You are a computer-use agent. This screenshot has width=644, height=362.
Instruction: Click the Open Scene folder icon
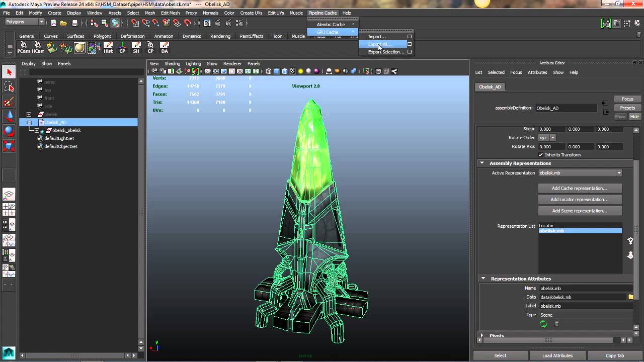tap(64, 23)
